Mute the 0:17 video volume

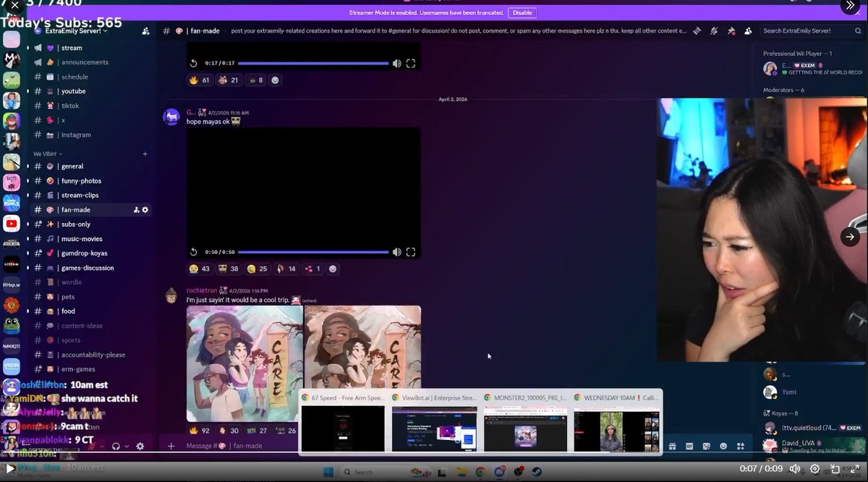pos(396,64)
